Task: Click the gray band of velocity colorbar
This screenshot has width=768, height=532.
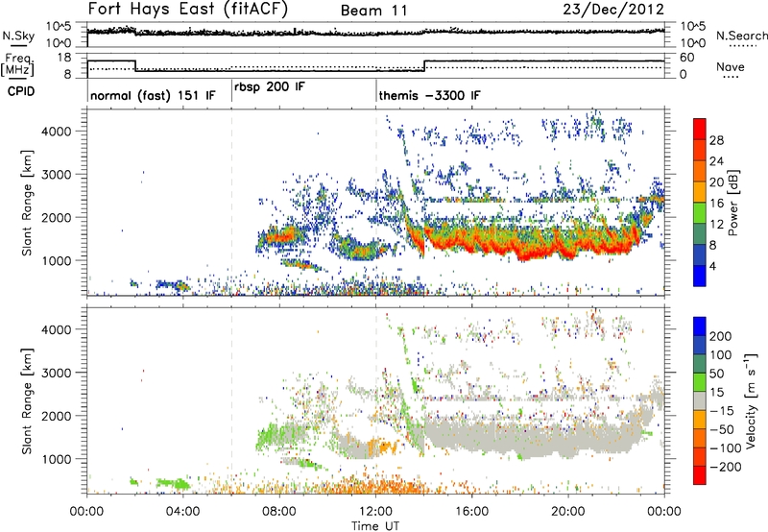Action: [x=700, y=401]
